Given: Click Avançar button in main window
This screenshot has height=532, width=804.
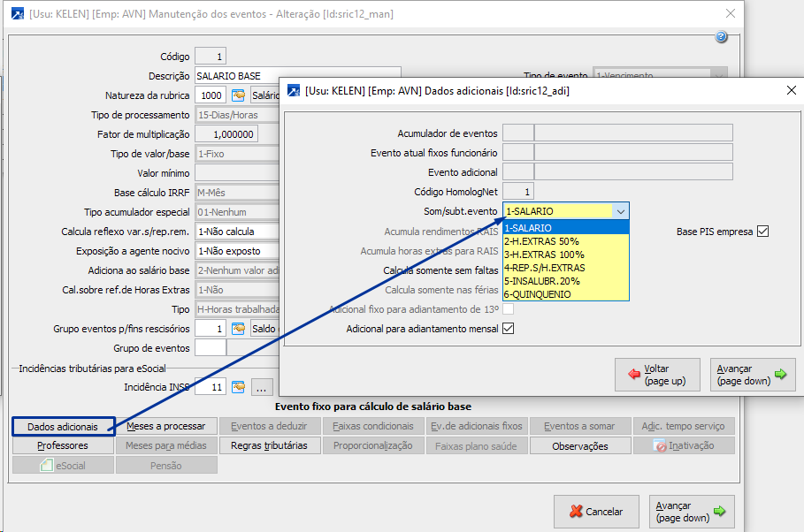Looking at the screenshot, I should click(692, 512).
